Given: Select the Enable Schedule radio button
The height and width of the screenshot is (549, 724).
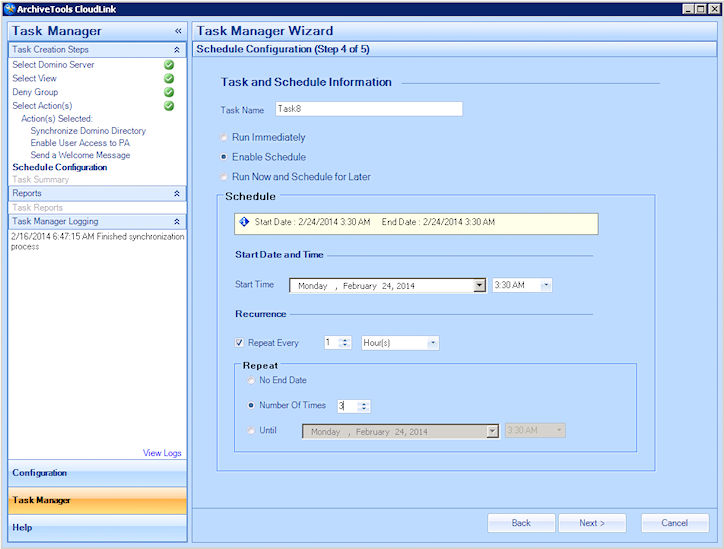Looking at the screenshot, I should 223,157.
